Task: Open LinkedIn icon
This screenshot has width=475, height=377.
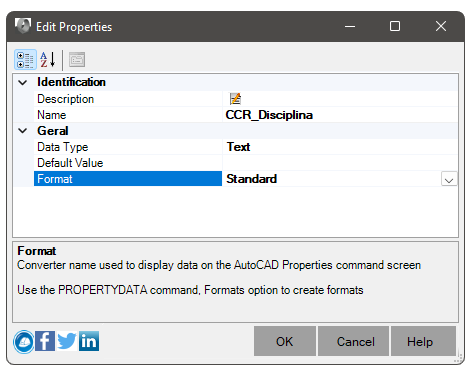Action: 89,341
